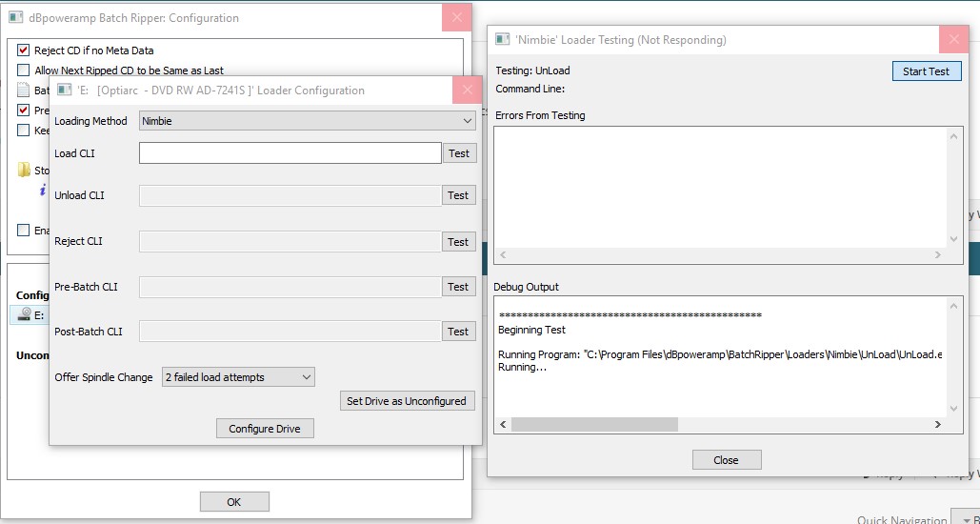Close the Batch Ripper Configuration window with X
Viewport: 980px width, 524px height.
click(x=457, y=17)
